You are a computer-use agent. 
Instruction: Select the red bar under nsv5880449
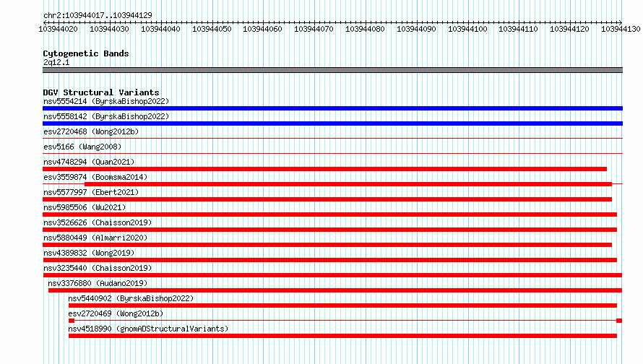[x=327, y=245]
